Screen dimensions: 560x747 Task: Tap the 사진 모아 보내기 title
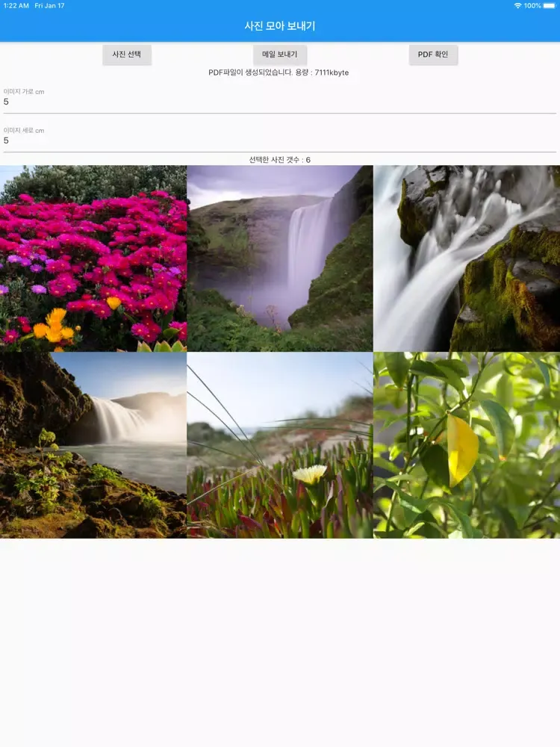(x=280, y=26)
